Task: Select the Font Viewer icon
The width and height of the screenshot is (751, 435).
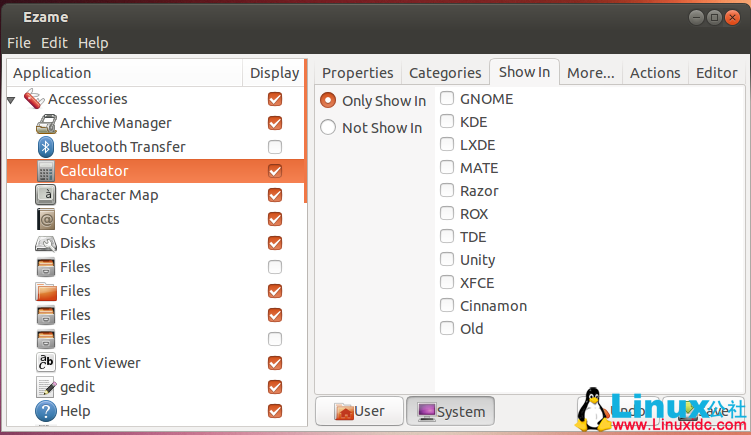Action: pos(46,363)
